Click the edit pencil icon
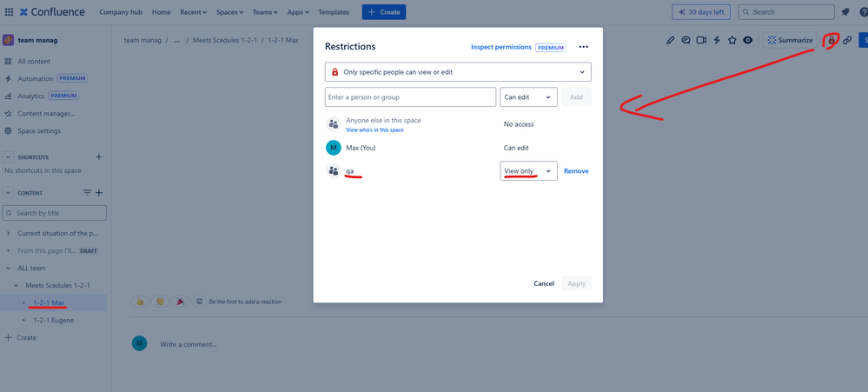Screen dimensions: 868x392 pos(671,40)
